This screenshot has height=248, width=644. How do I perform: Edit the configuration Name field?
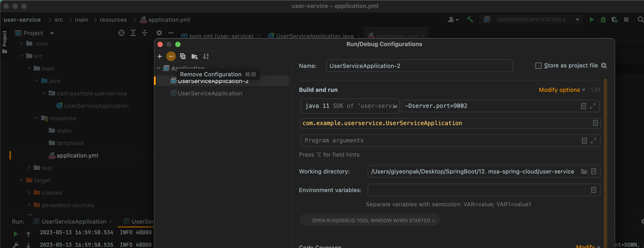[419, 66]
